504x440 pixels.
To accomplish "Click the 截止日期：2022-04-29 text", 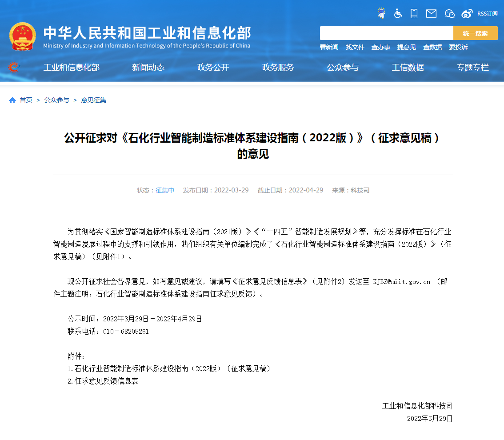I will click(290, 190).
